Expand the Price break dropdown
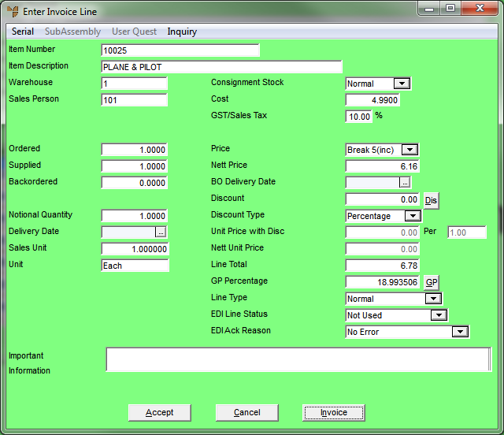Image resolution: width=504 pixels, height=435 pixels. [x=409, y=150]
